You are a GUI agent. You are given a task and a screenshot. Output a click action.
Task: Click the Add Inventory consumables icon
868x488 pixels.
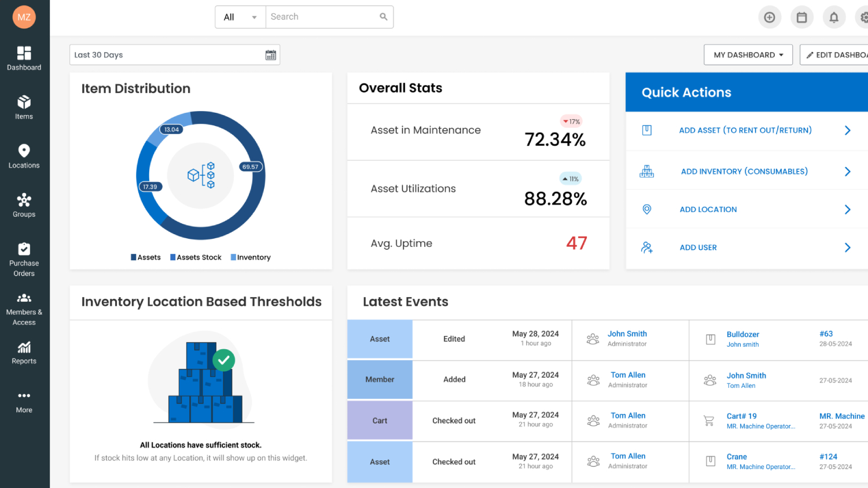coord(646,171)
